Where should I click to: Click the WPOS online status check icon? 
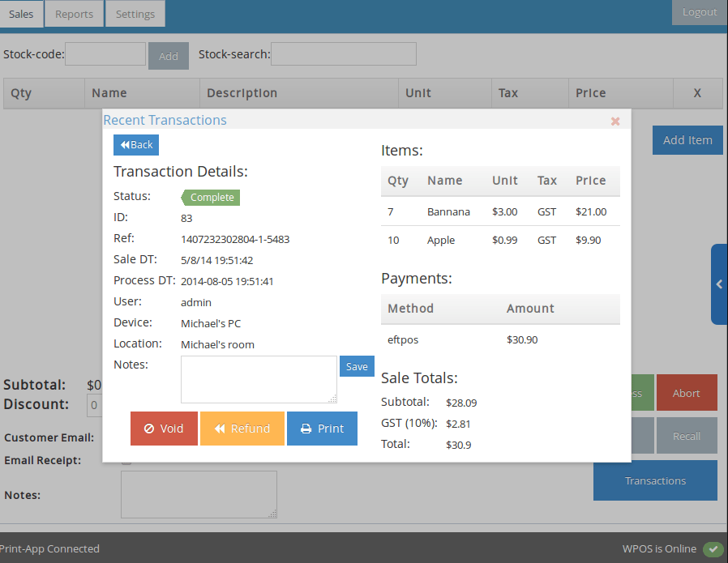click(x=713, y=549)
